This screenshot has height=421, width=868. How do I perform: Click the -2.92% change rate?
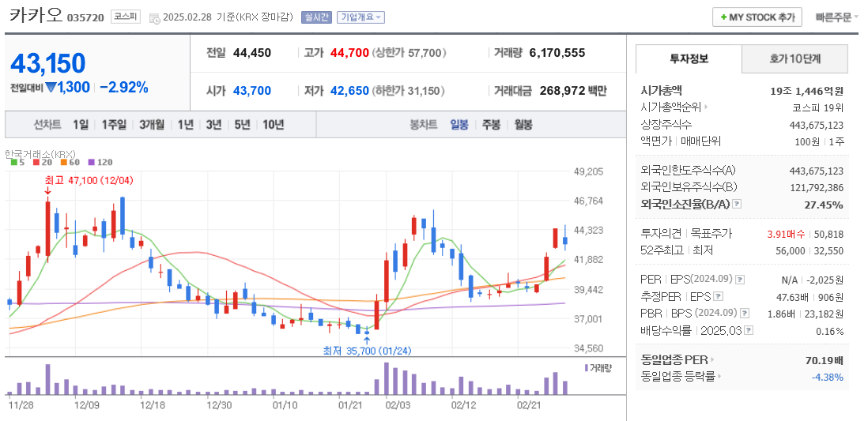pyautogui.click(x=124, y=88)
